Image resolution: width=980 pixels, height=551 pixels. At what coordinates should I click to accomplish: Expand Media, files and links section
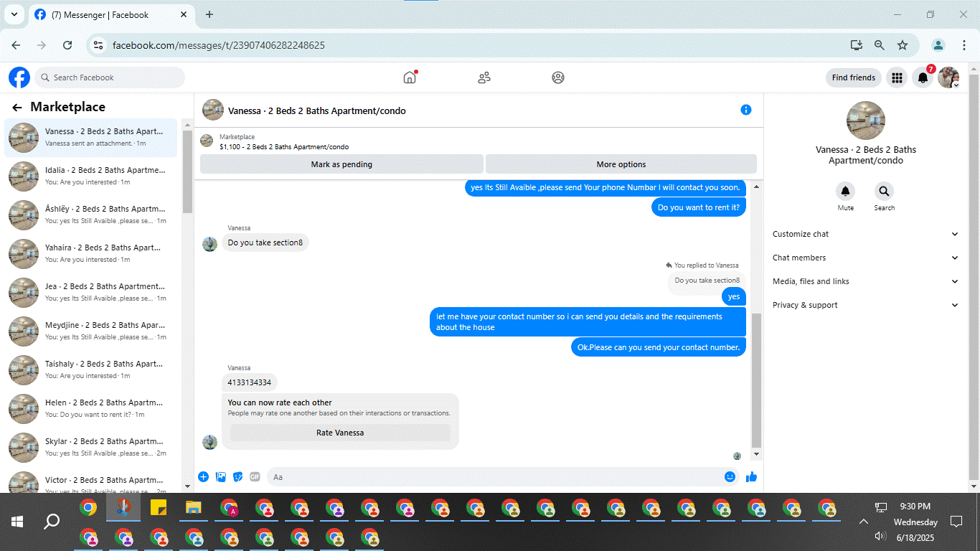865,281
